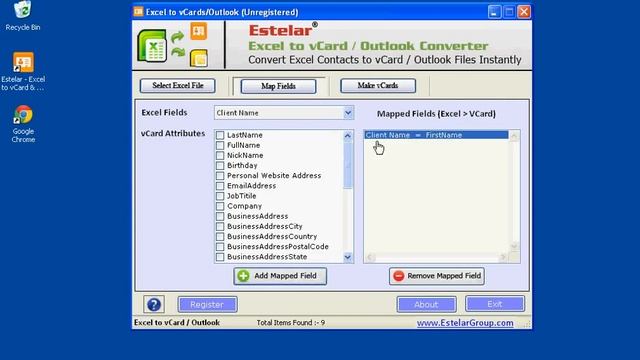The image size is (640, 360).
Task: Check the LastName attribute checkbox
Action: (x=220, y=135)
